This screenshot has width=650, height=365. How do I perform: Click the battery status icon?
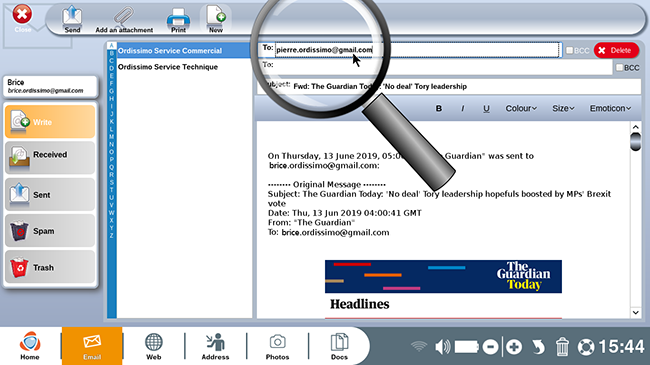(x=466, y=346)
